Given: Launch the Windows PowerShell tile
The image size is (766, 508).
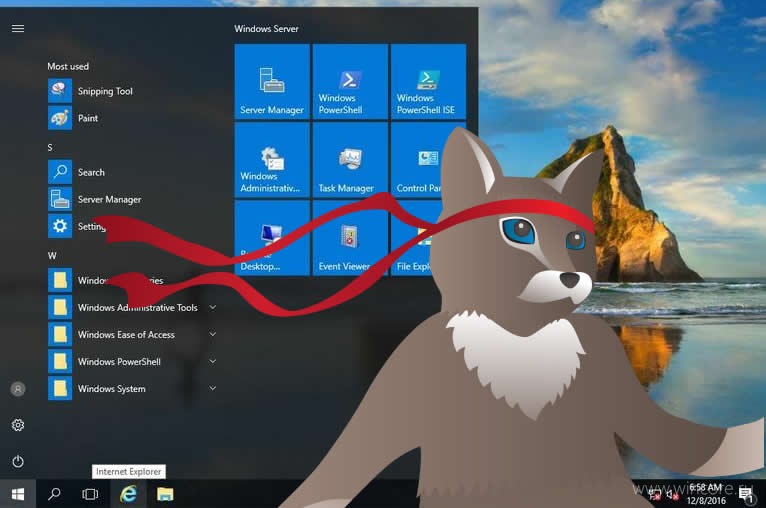Looking at the screenshot, I should [x=350, y=82].
